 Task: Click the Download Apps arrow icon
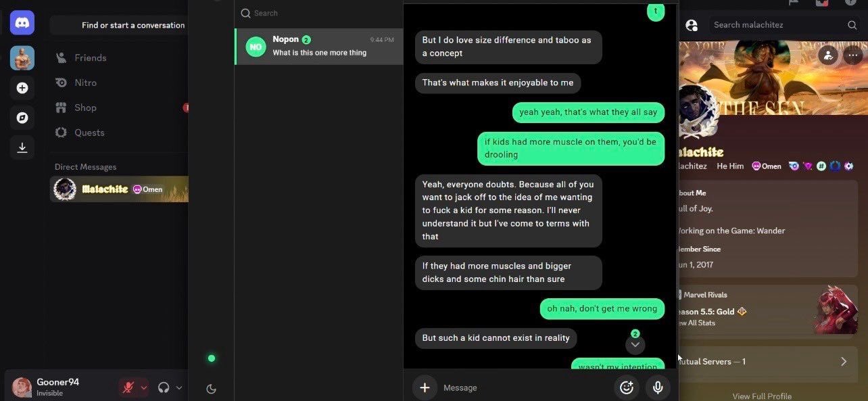click(x=22, y=147)
